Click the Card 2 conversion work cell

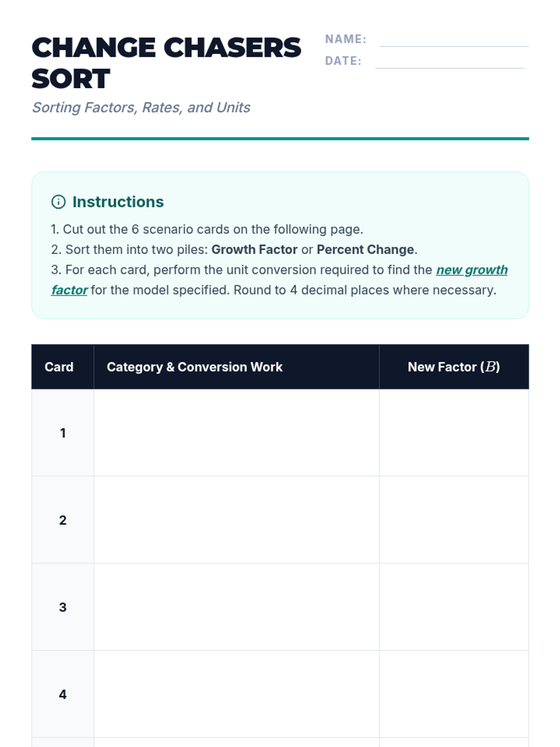pyautogui.click(x=236, y=520)
